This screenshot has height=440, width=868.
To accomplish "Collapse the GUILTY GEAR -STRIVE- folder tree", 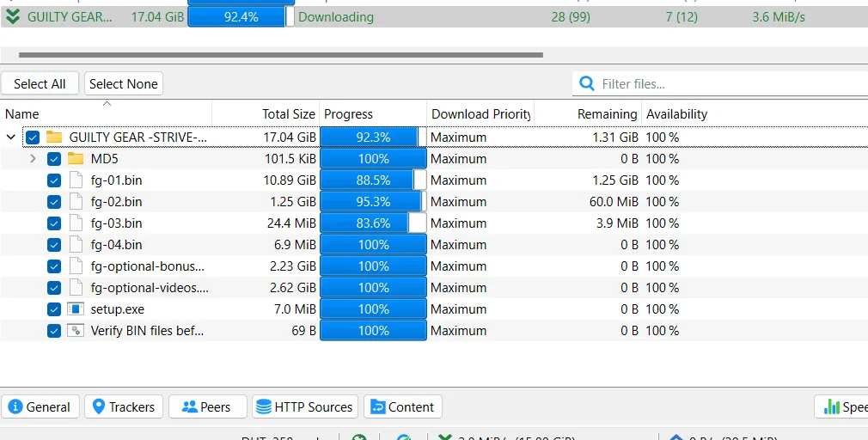I will tap(10, 137).
